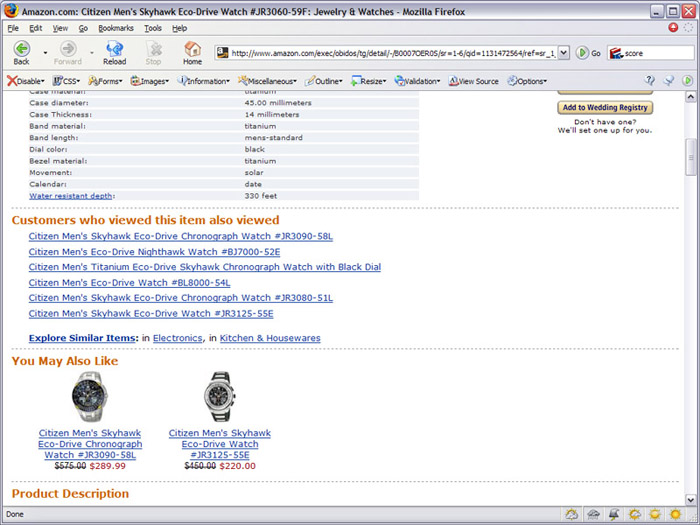Open Eco-Drive Watch #BL8000-54L link
Image resolution: width=700 pixels, height=525 pixels.
129,283
